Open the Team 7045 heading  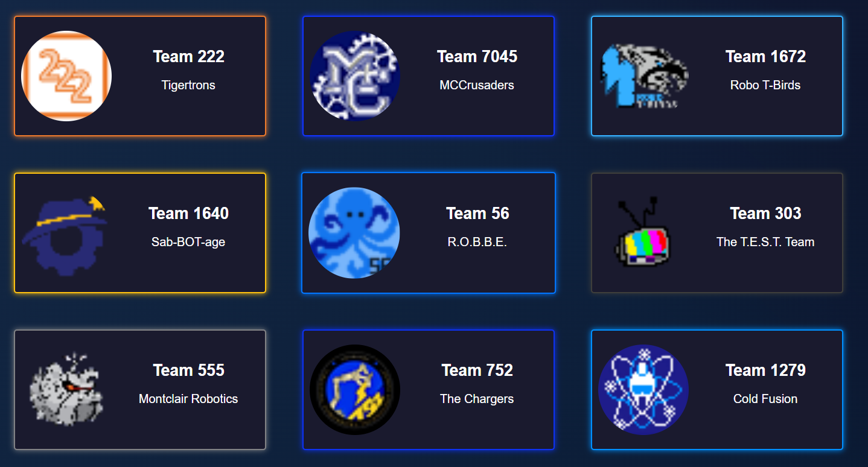(x=477, y=57)
